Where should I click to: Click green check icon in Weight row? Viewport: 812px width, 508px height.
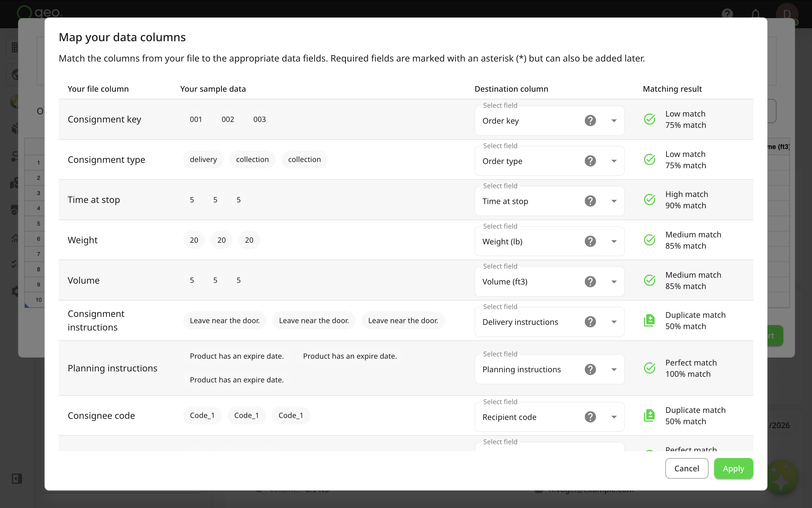point(650,240)
